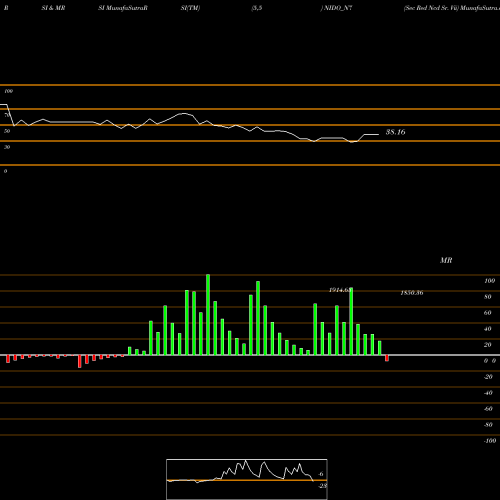
Task: Click the last red MR bar
Action: [387, 358]
